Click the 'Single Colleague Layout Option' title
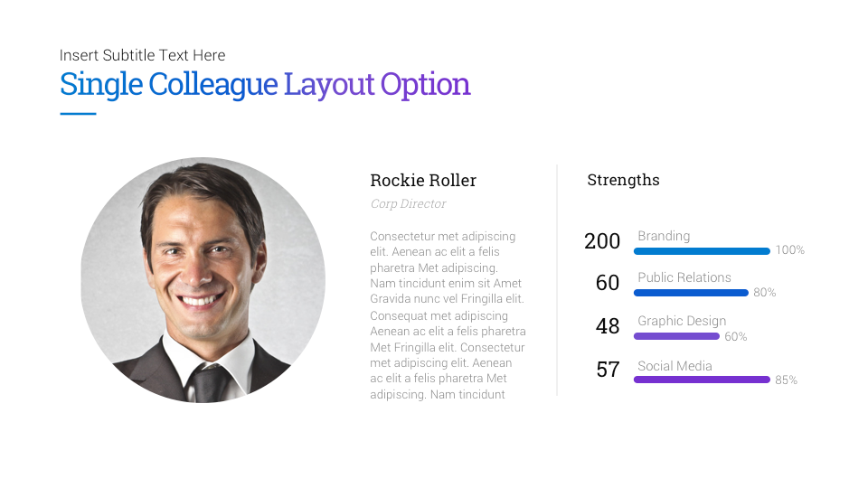868x488 pixels. point(265,84)
